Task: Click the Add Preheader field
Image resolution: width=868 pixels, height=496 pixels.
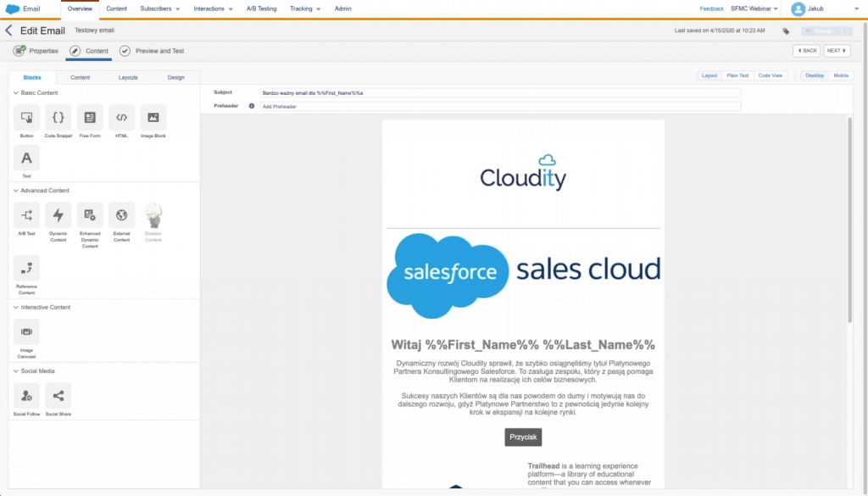Action: (x=500, y=106)
